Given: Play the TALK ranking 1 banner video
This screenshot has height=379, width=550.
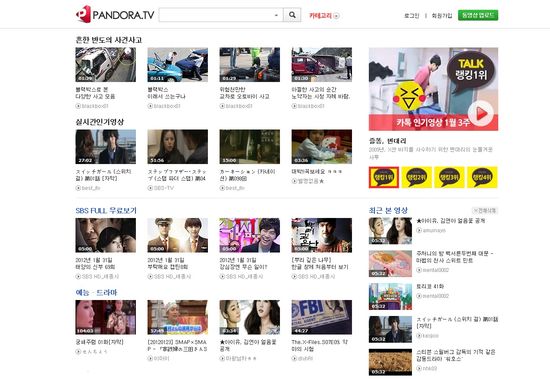Looking at the screenshot, I should 481,113.
